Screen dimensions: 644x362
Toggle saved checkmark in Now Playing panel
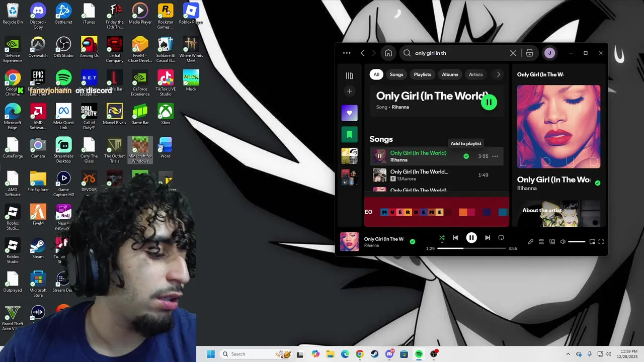(x=598, y=183)
